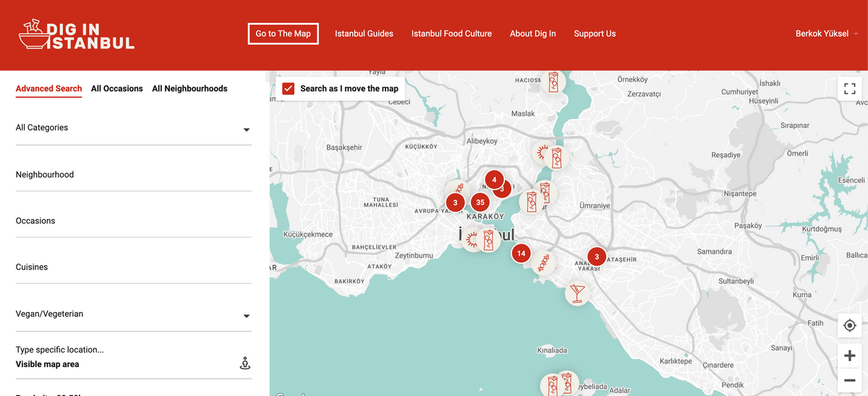Open Istanbul Guides menu item
The image size is (868, 396).
click(364, 34)
